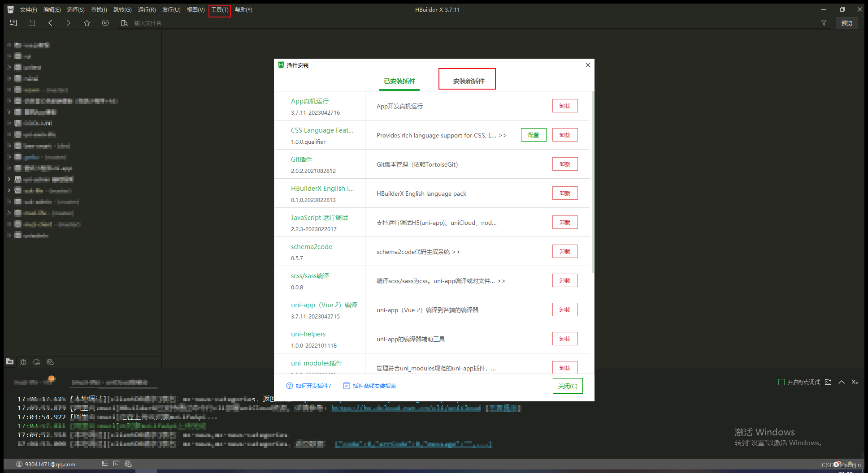Image resolution: width=868 pixels, height=473 pixels.
Task: Click the offline install guide document icon
Action: point(347,386)
